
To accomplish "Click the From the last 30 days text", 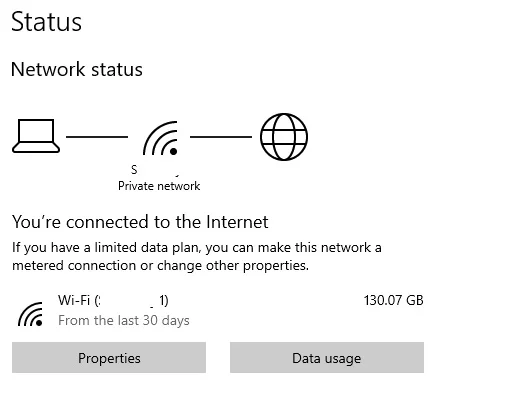I will 124,320.
